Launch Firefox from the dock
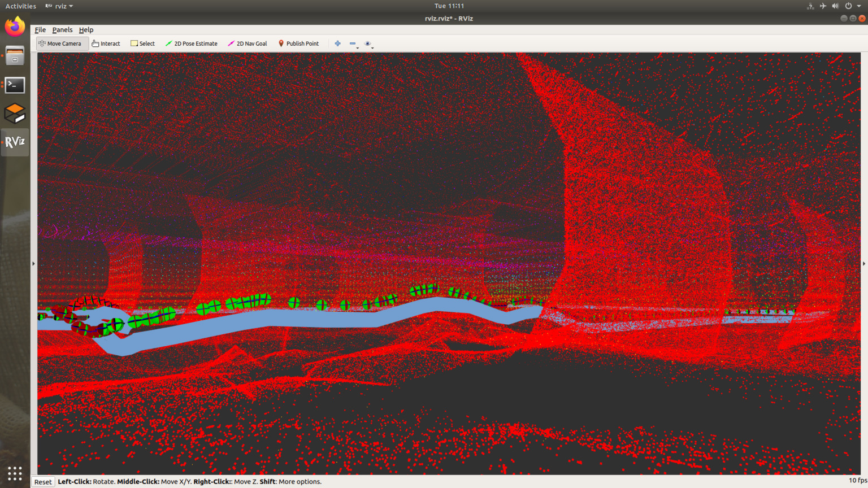868x488 pixels. tap(15, 27)
